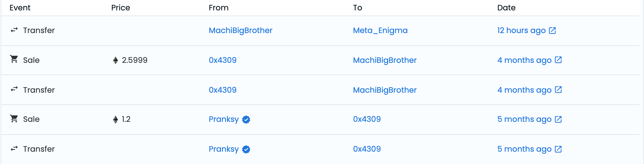Open MachiBigBrother recipient in the 2.5999 sale row
Image resolution: width=644 pixels, height=164 pixels.
point(385,60)
